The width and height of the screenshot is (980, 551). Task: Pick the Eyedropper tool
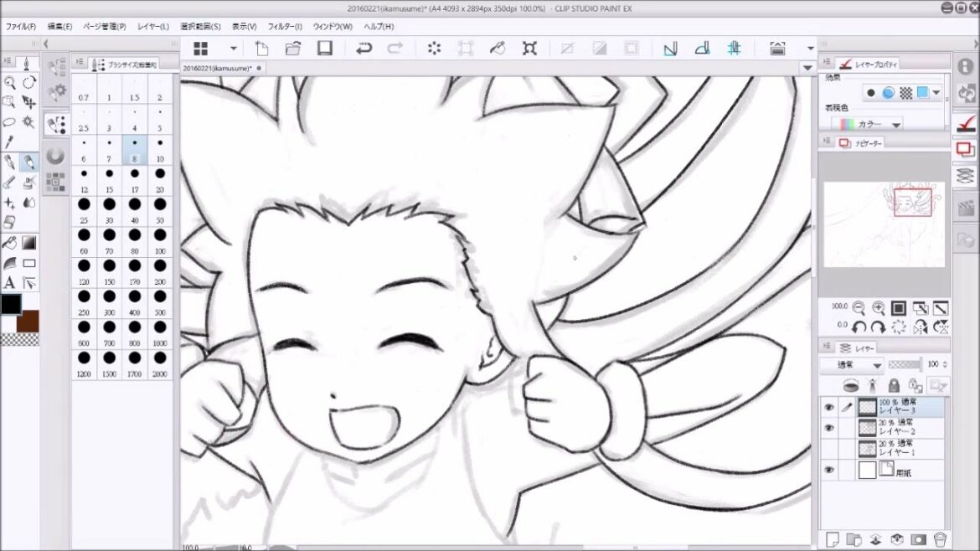tap(10, 142)
